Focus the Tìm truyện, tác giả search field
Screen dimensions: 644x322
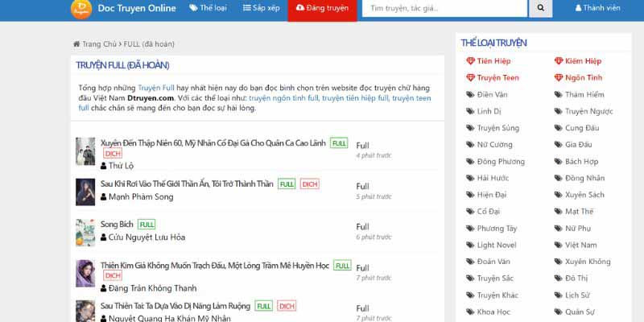coord(444,8)
